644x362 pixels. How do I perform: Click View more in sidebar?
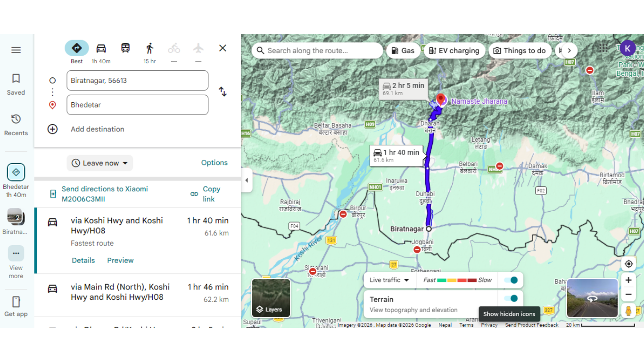(x=16, y=262)
